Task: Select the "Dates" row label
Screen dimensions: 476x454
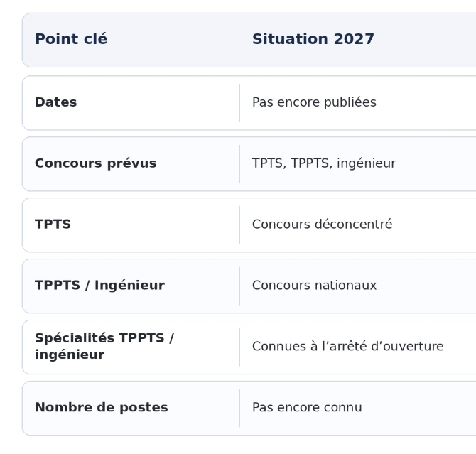Action: tap(55, 102)
